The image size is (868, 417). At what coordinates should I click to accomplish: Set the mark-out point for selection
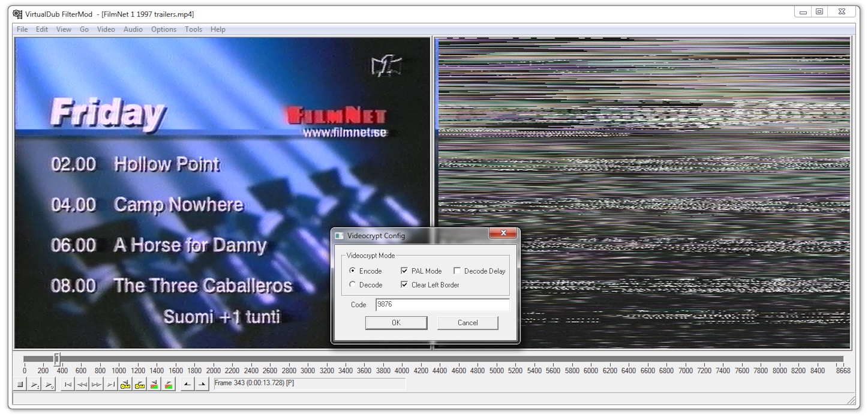pos(200,384)
